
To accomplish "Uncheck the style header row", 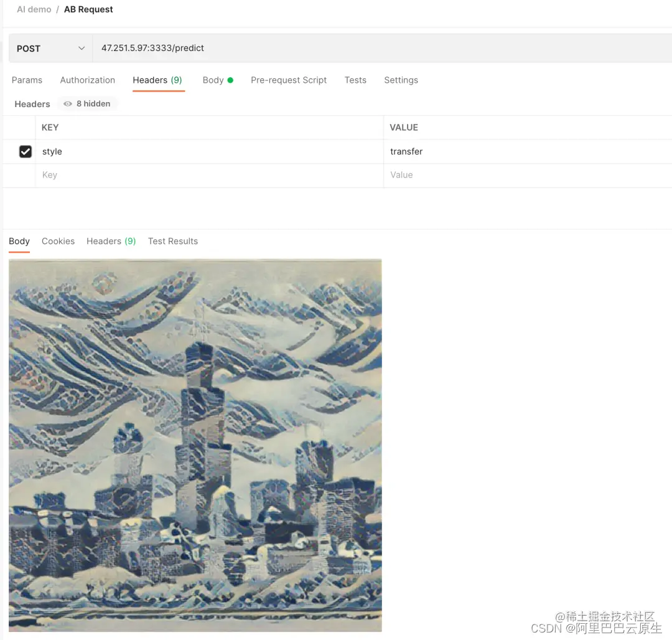I will click(x=26, y=151).
